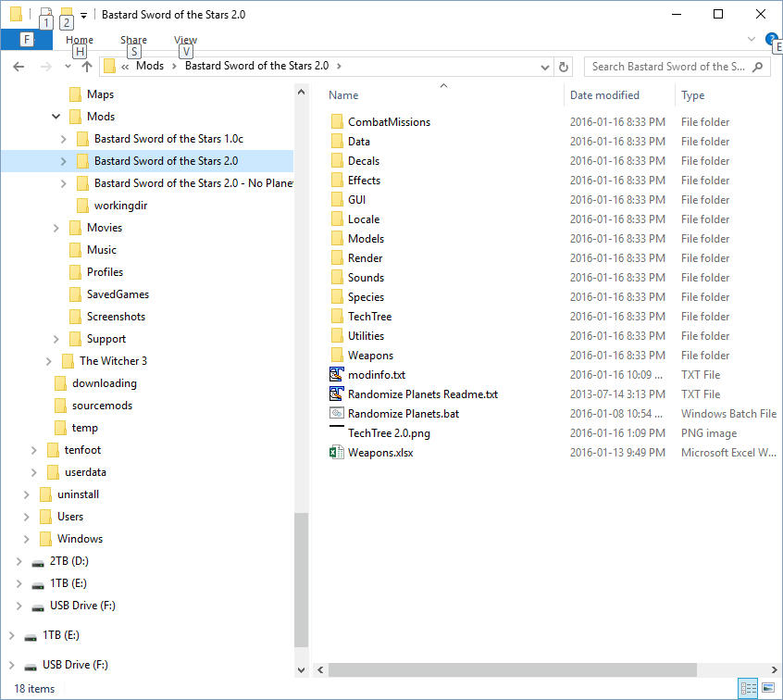Click the Effects folder icon
Screen dimensions: 783x700
click(x=337, y=181)
